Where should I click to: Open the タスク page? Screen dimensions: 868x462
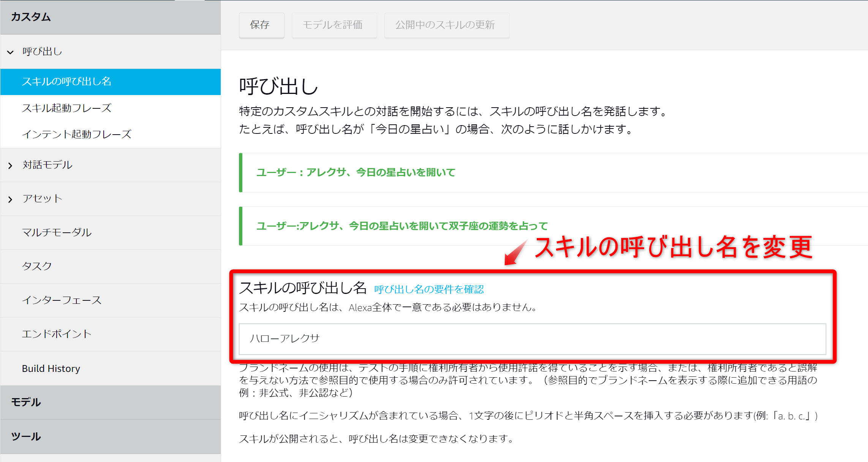[37, 266]
